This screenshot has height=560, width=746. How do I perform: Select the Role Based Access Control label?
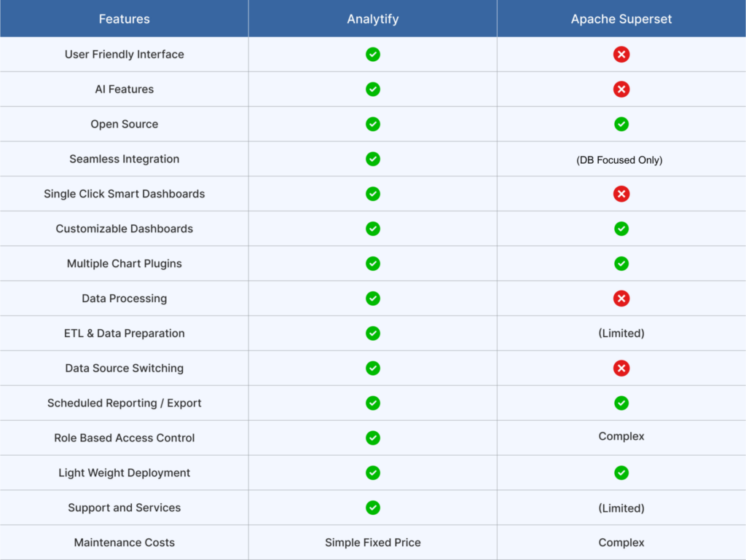[124, 438]
